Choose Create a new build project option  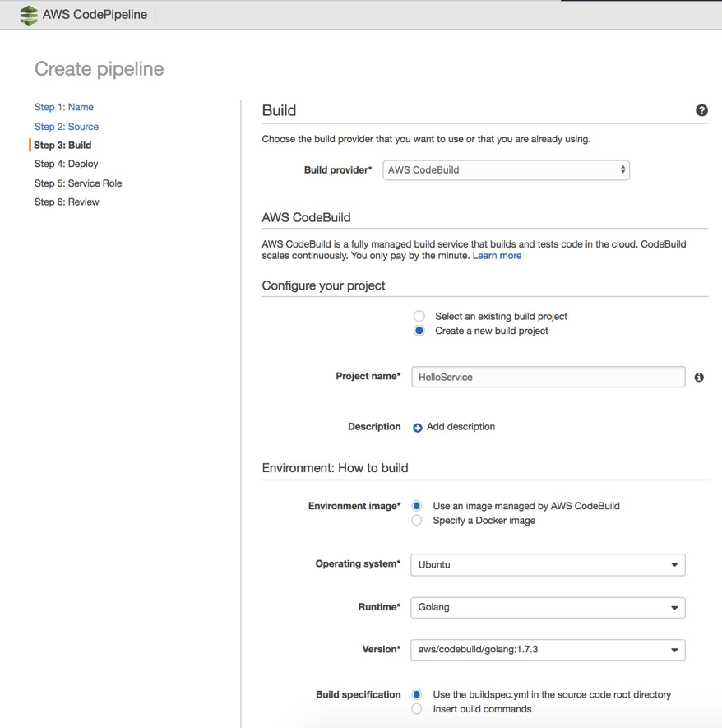(x=419, y=331)
